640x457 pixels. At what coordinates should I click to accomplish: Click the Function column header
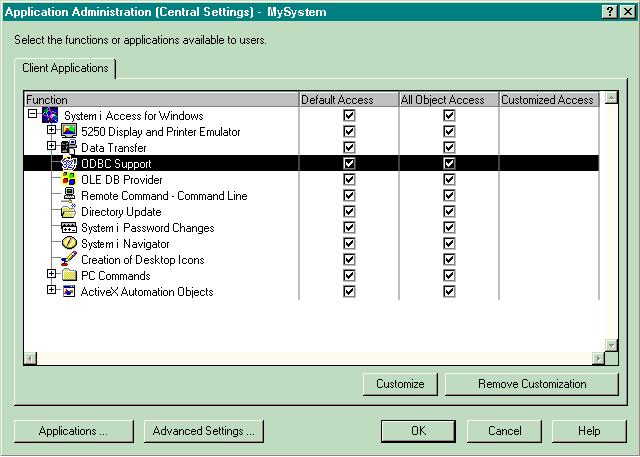[x=162, y=100]
